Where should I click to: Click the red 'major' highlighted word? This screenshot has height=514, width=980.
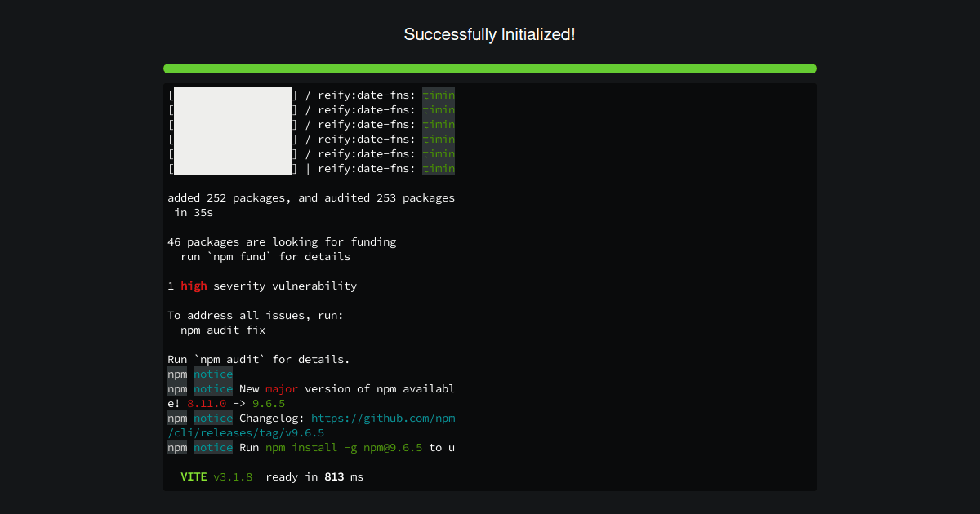coord(282,388)
